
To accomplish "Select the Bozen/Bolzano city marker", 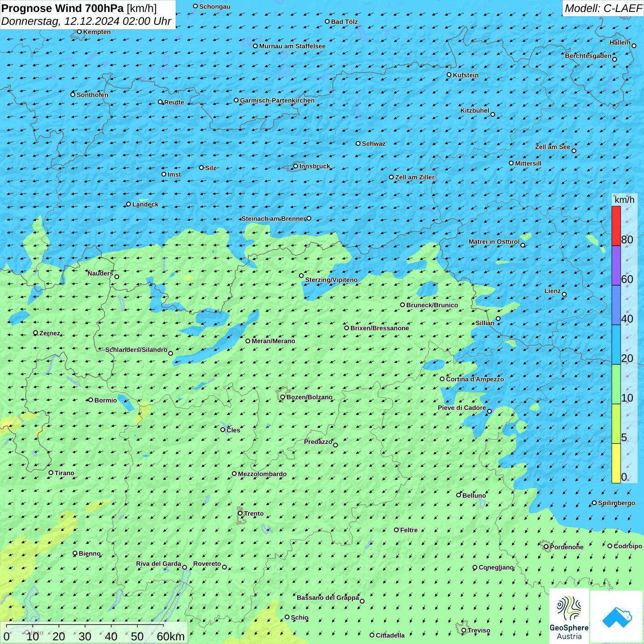I will (x=282, y=397).
